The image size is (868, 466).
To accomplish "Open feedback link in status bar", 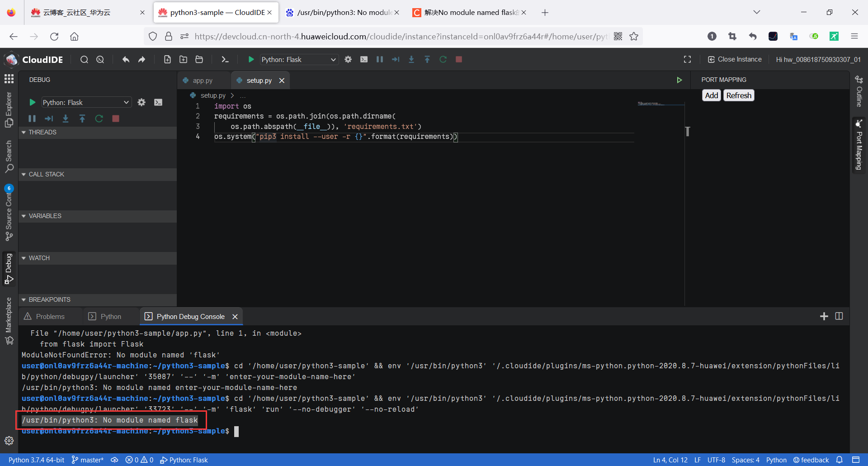I will 811,460.
